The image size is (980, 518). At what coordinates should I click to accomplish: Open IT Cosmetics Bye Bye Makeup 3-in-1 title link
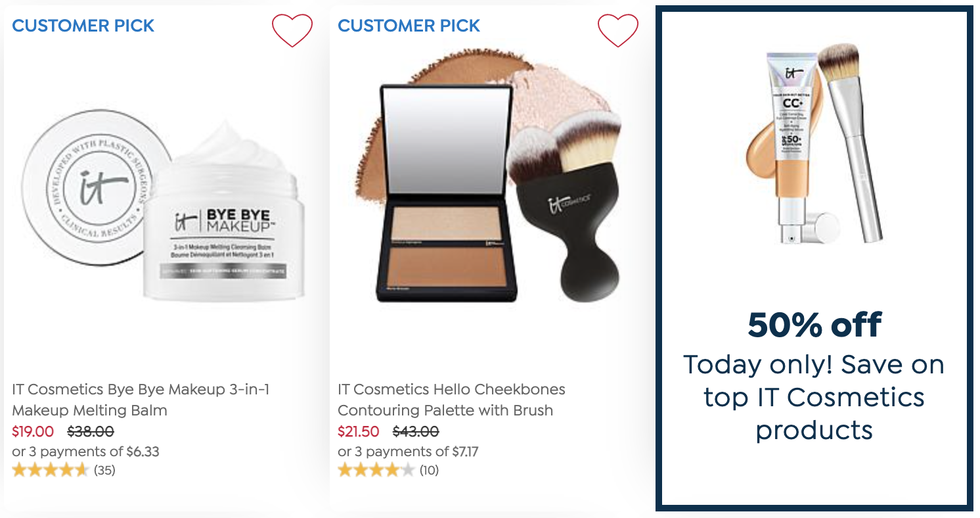coord(141,400)
